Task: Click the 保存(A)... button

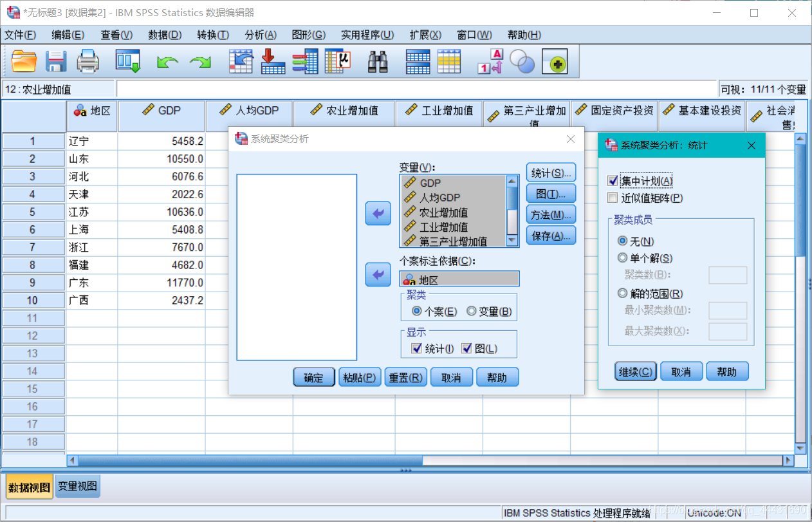Action: pyautogui.click(x=551, y=236)
